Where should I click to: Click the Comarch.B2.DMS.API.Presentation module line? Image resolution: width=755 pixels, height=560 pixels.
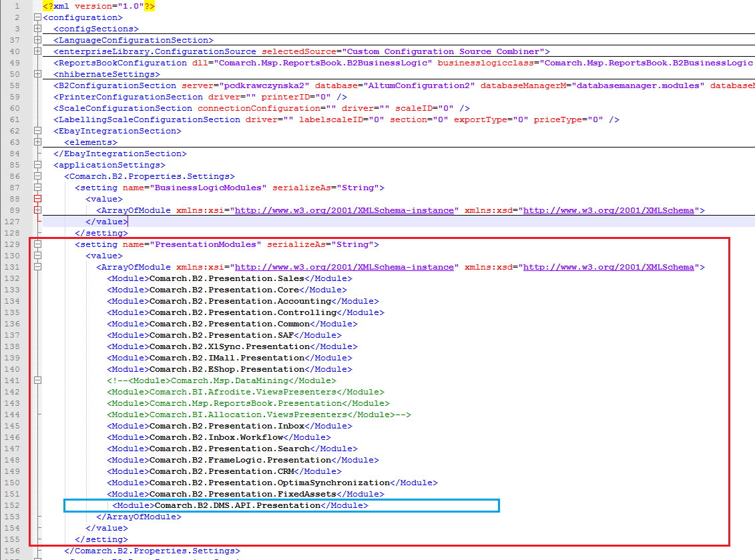(x=240, y=505)
